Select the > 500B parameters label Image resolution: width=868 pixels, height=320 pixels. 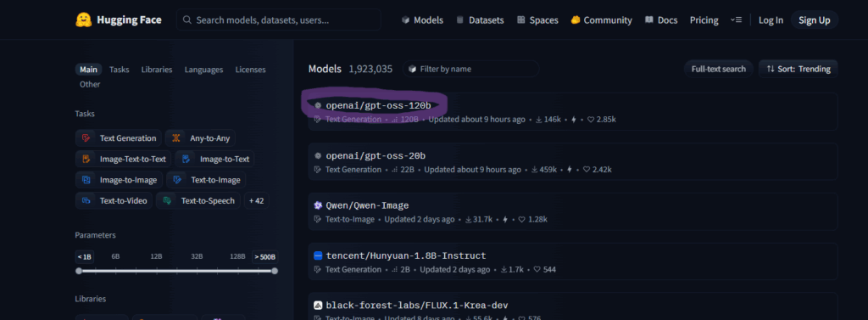click(x=264, y=257)
